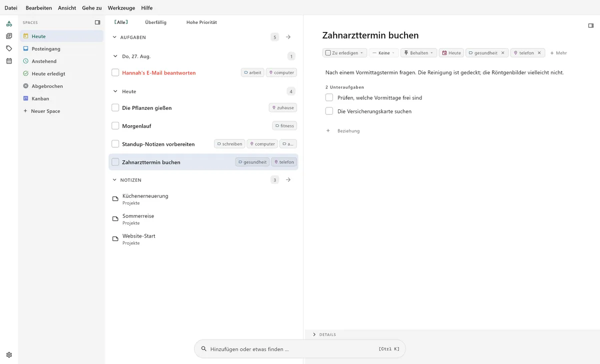Viewport: 600px width, 364px height.
Task: Collapse the Heute task group
Action: (115, 91)
